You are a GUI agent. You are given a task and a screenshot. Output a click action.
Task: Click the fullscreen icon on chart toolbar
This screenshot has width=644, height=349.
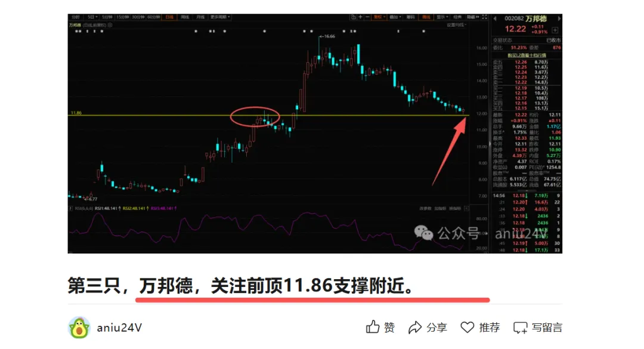[484, 17]
